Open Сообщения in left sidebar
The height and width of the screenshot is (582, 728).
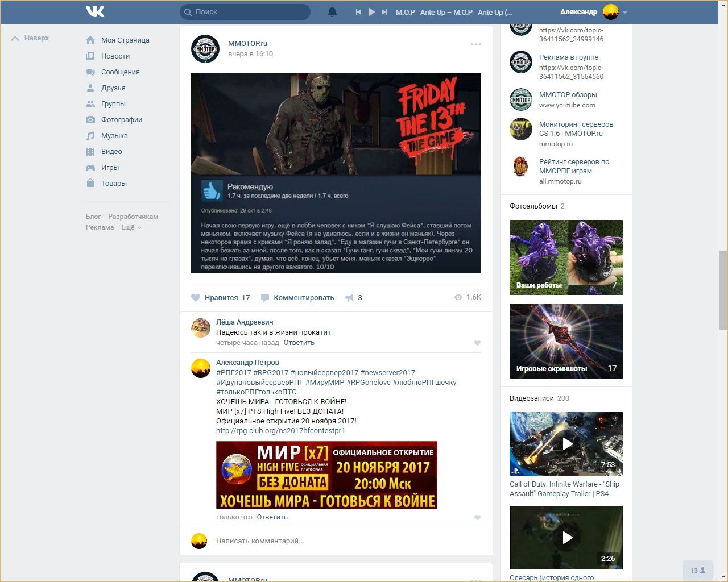120,72
